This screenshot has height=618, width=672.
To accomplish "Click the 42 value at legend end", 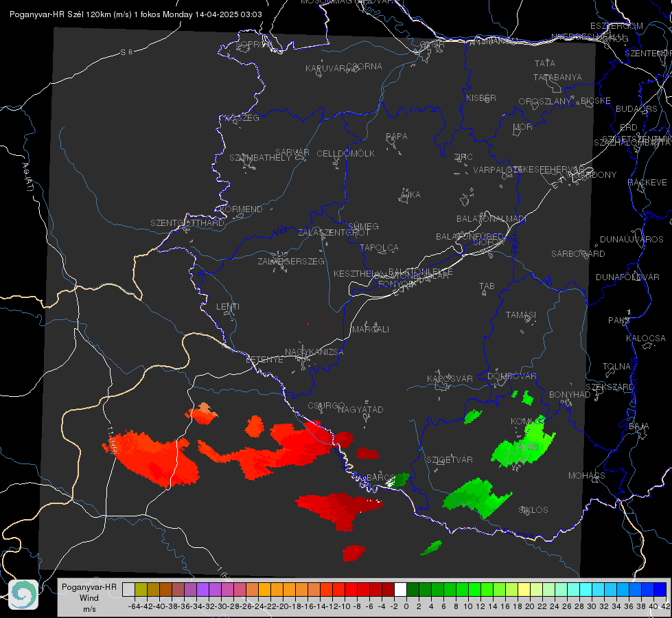I will 666,606.
